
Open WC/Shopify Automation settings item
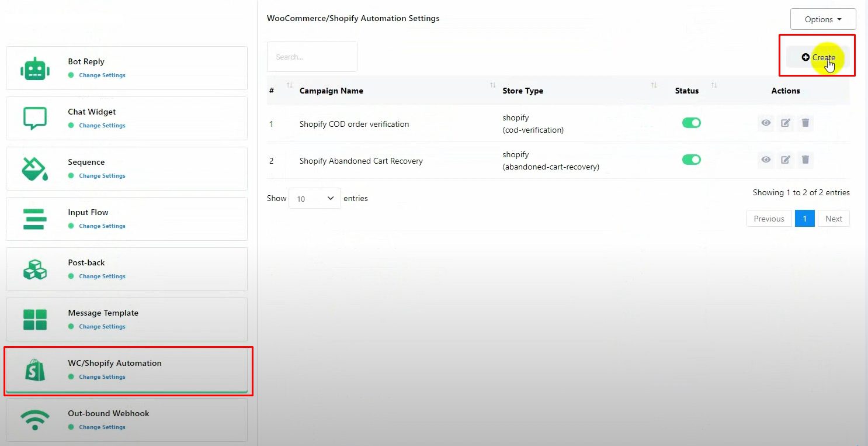114,363
